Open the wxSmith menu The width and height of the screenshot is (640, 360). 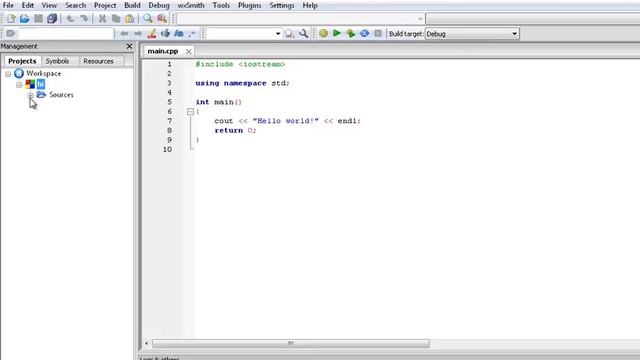[x=191, y=5]
